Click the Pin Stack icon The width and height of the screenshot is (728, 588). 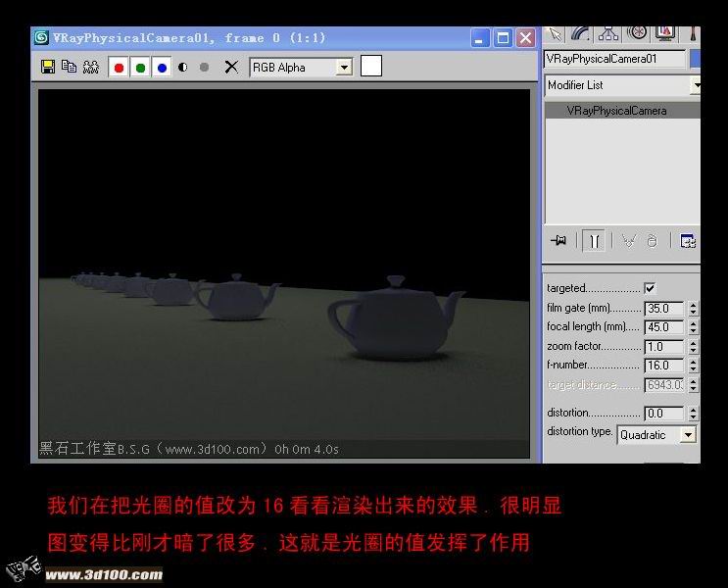click(558, 240)
